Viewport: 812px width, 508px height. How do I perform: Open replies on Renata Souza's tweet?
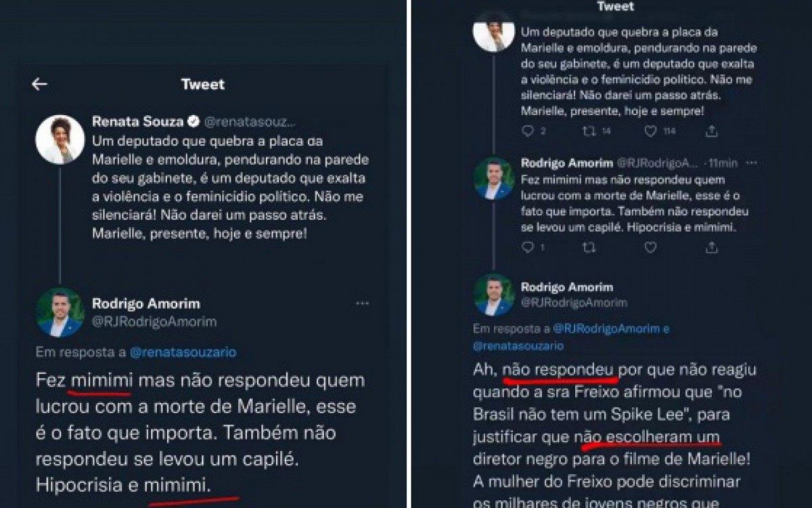tap(528, 129)
